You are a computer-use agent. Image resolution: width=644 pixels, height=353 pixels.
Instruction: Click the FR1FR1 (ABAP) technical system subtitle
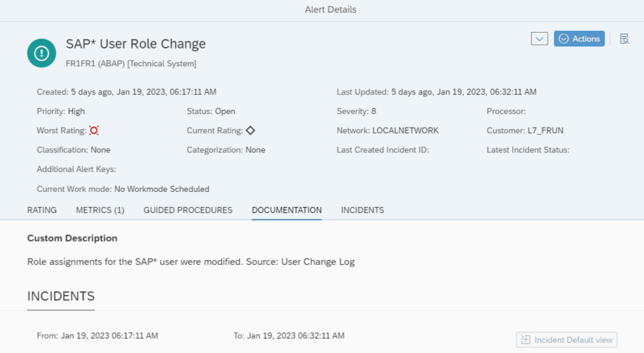(x=131, y=63)
